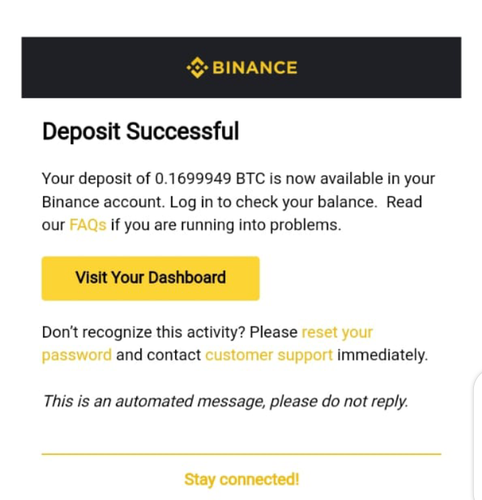Click the Visit Your Dashboard button
The image size is (482, 500).
coord(150,278)
